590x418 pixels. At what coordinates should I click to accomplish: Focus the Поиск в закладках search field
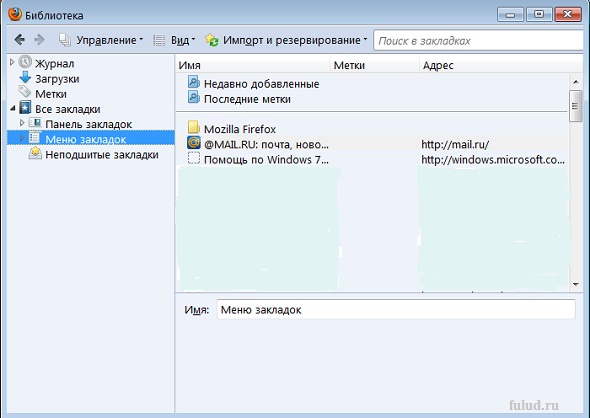479,40
